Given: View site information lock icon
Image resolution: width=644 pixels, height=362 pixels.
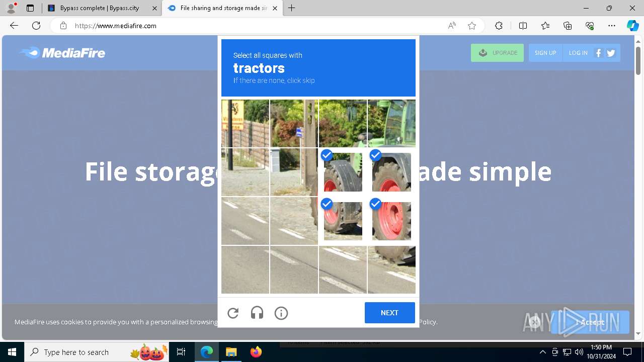Looking at the screenshot, I should pos(63,26).
